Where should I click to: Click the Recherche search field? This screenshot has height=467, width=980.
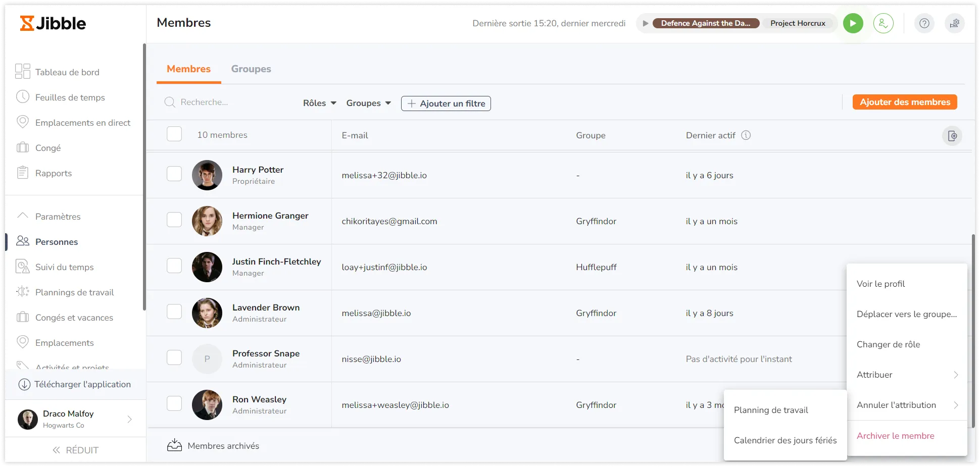pyautogui.click(x=227, y=102)
